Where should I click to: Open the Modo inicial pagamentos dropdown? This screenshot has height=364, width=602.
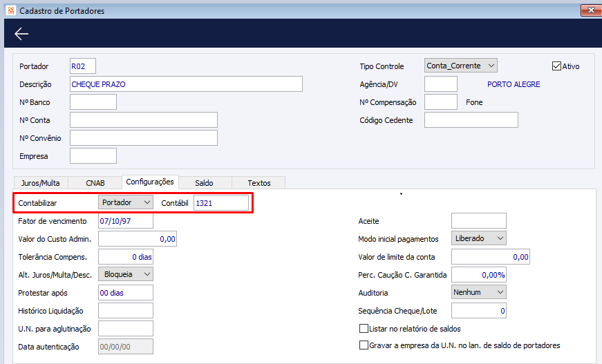479,238
